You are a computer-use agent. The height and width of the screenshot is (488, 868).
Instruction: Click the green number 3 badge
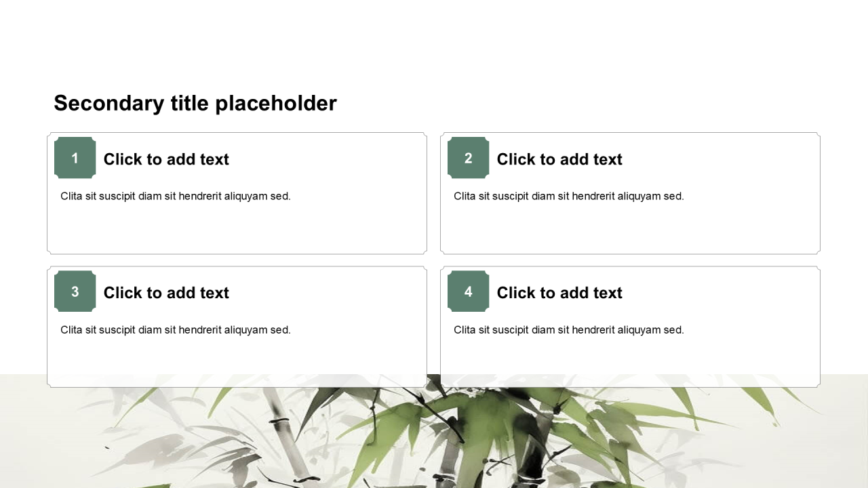75,291
